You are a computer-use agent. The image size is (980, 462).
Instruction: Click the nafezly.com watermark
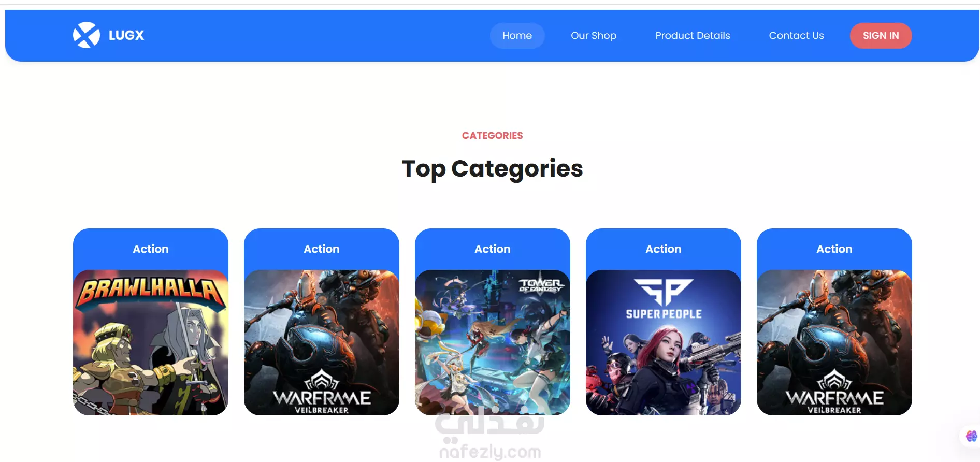click(x=490, y=452)
